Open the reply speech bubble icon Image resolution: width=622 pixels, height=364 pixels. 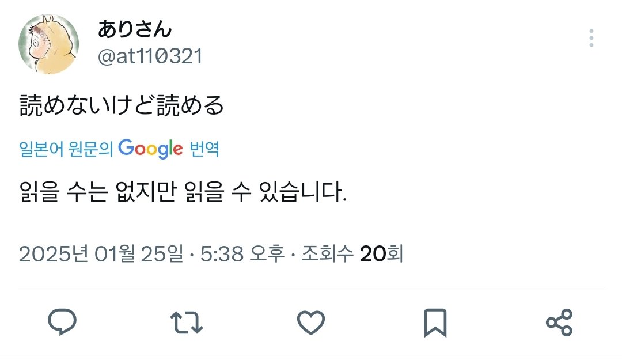click(62, 322)
